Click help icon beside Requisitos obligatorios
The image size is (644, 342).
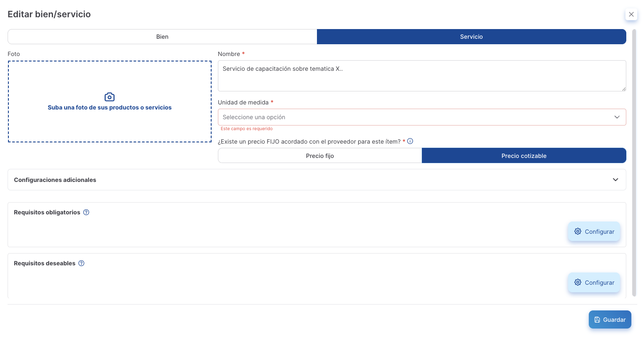(86, 212)
